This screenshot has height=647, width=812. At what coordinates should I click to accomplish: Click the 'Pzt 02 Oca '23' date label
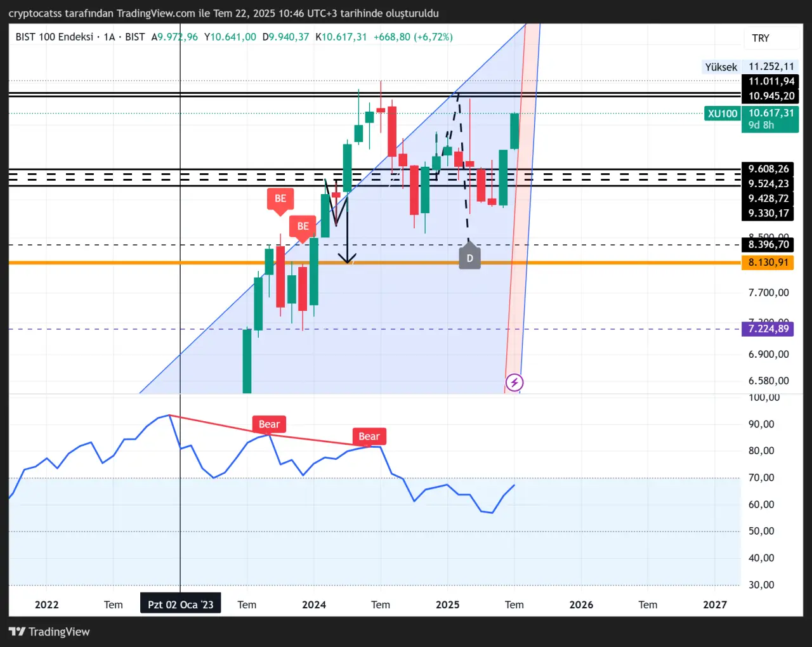(x=181, y=605)
